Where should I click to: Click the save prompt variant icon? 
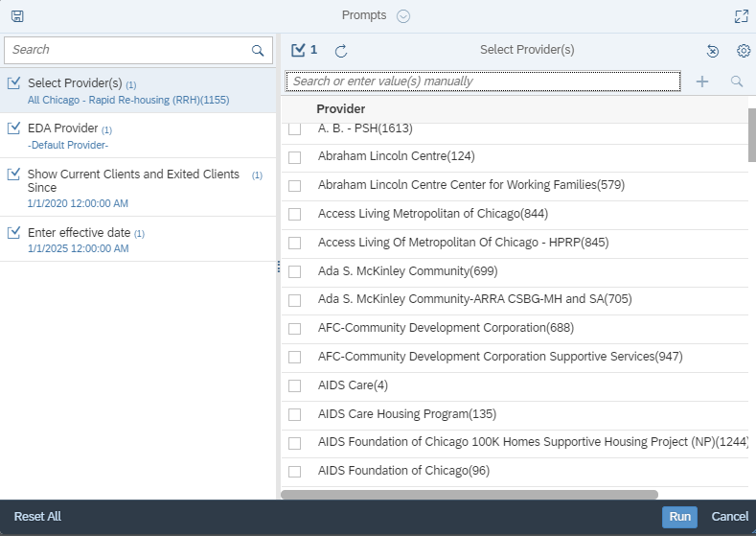pos(17,16)
